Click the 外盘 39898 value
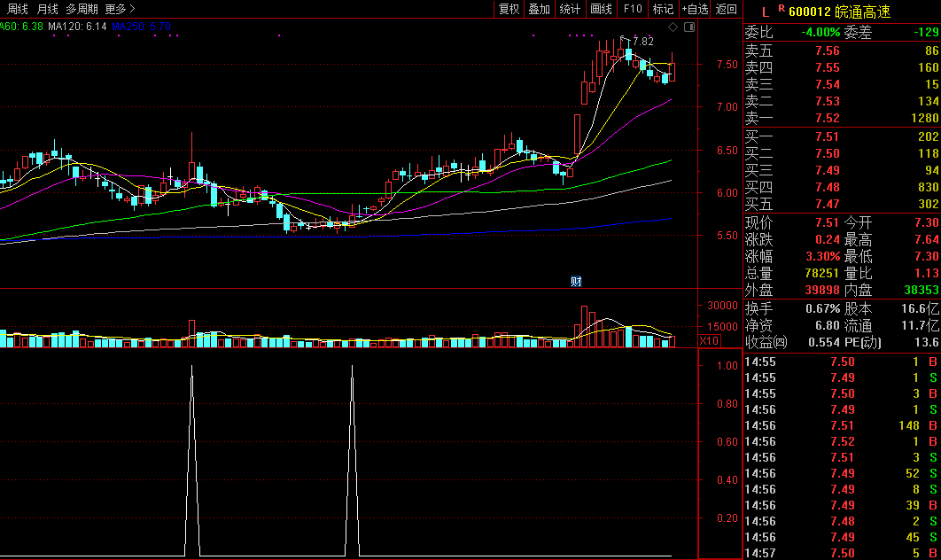This screenshot has width=941, height=560. click(x=821, y=290)
